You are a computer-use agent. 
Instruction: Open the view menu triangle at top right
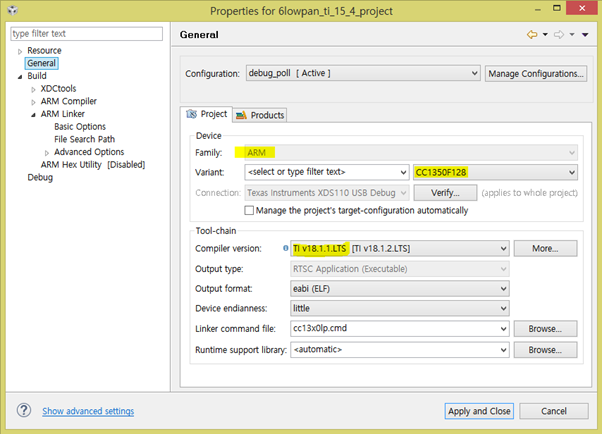click(x=584, y=35)
